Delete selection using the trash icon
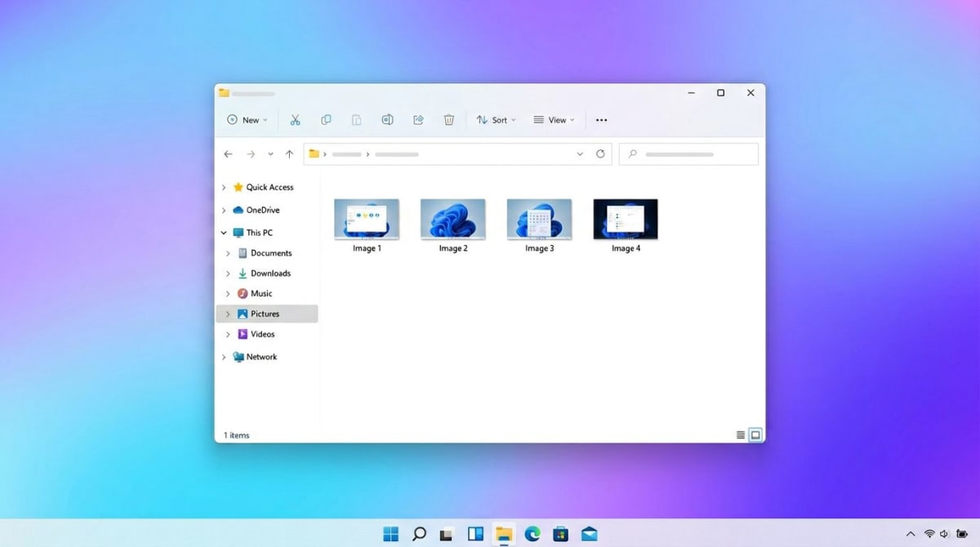This screenshot has height=547, width=980. 449,119
